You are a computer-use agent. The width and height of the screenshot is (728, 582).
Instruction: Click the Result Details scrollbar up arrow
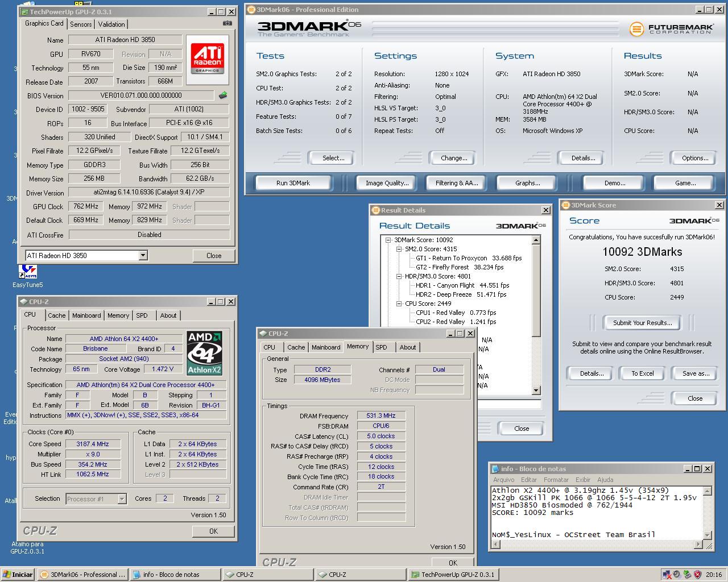(x=536, y=240)
